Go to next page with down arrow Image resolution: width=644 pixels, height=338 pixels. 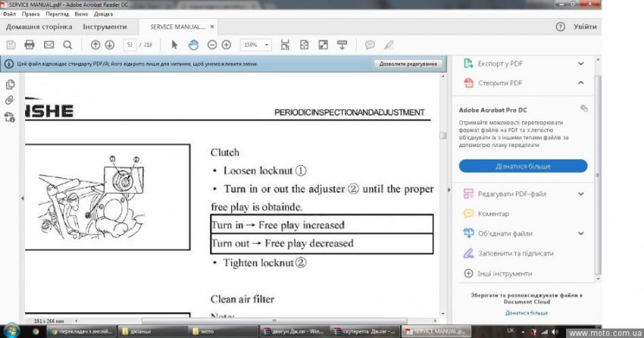point(110,45)
